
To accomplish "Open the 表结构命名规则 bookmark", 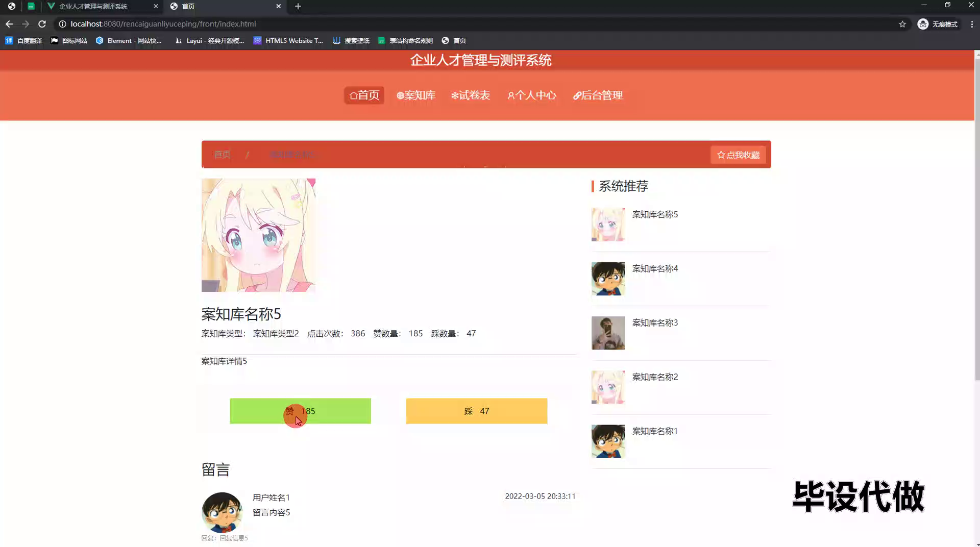I will 405,40.
